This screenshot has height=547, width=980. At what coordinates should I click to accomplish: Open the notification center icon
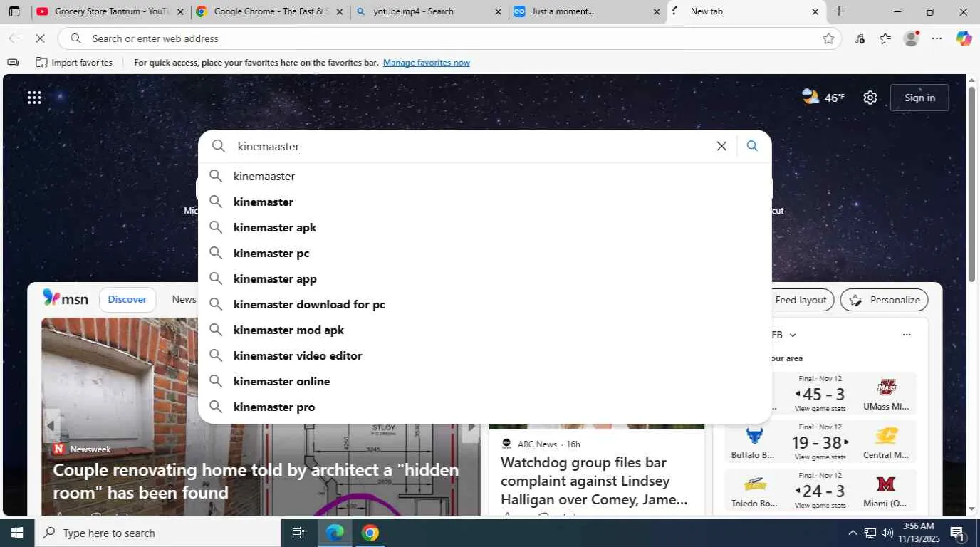click(x=957, y=533)
